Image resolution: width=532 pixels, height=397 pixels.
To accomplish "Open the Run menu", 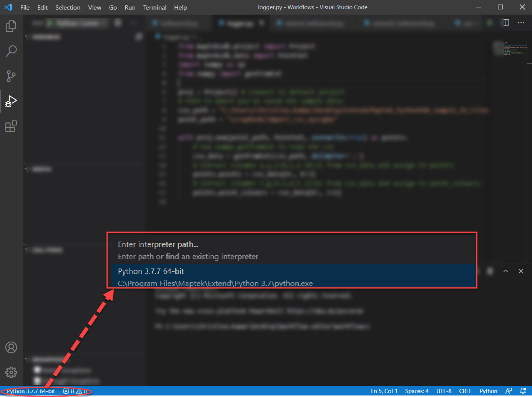I will click(130, 7).
